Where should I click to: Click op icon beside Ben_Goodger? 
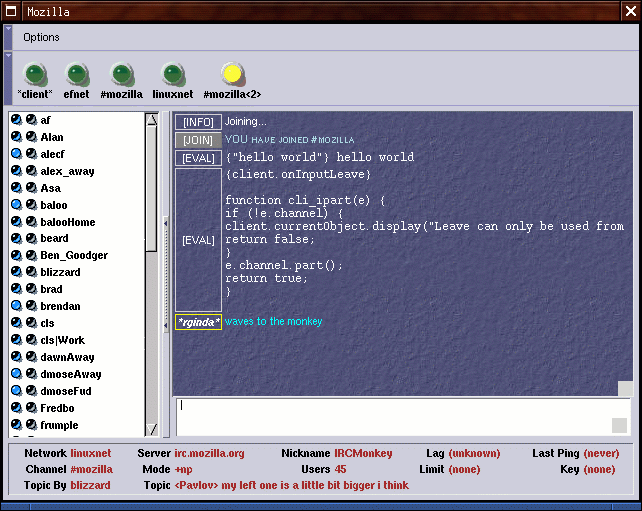coord(16,255)
